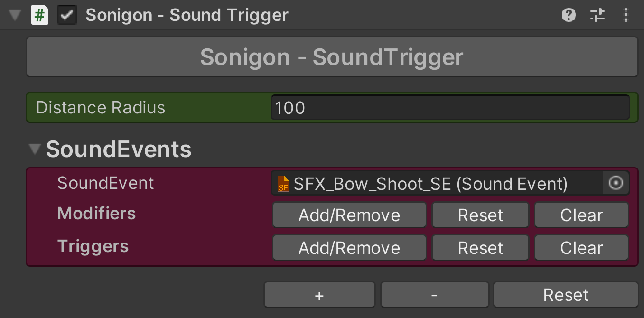Disable the Sound Trigger component checkbox

click(67, 15)
